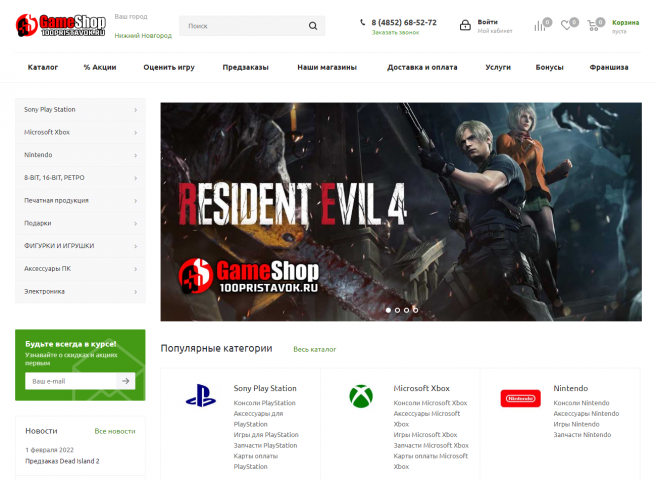Viewport: 657px width, 480px height.
Task: Open the Предзаказы menu item
Action: tap(246, 67)
